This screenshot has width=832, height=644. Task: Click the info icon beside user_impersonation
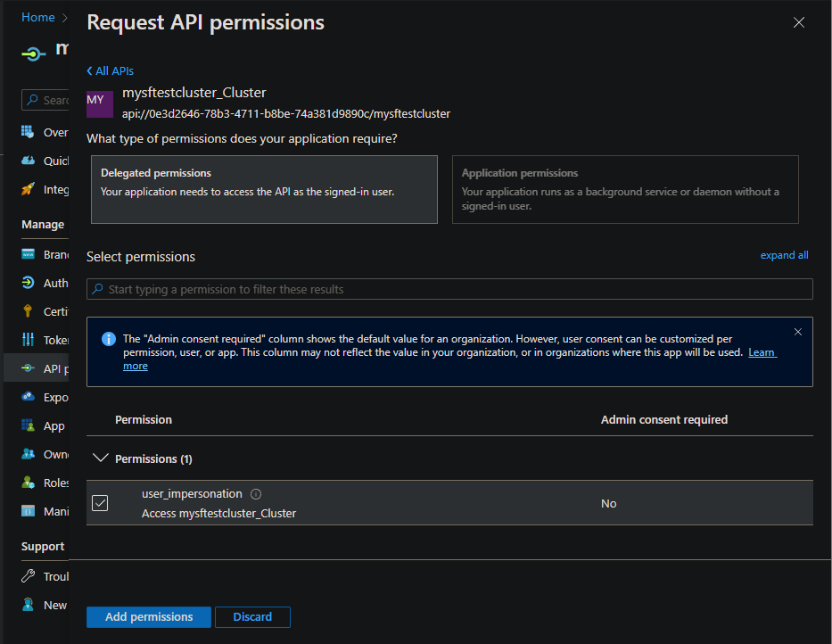pyautogui.click(x=256, y=494)
